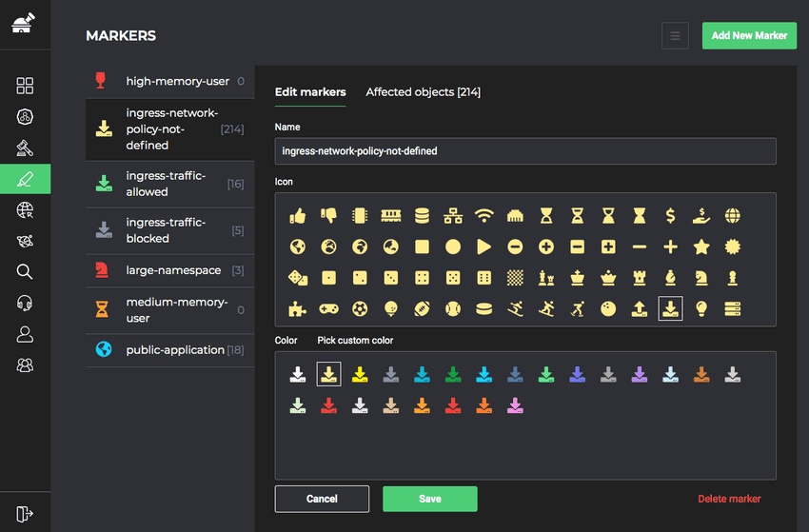Open the hamburger menu beside Add New Marker

[x=675, y=36]
